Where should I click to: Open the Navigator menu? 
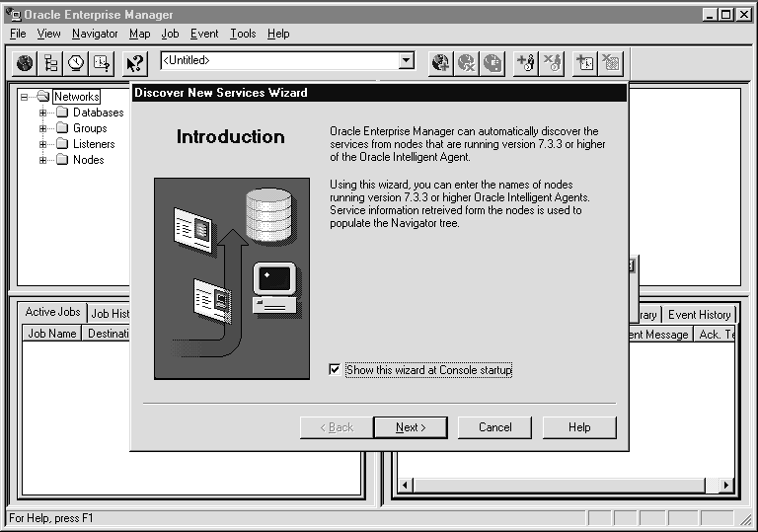pyautogui.click(x=95, y=34)
